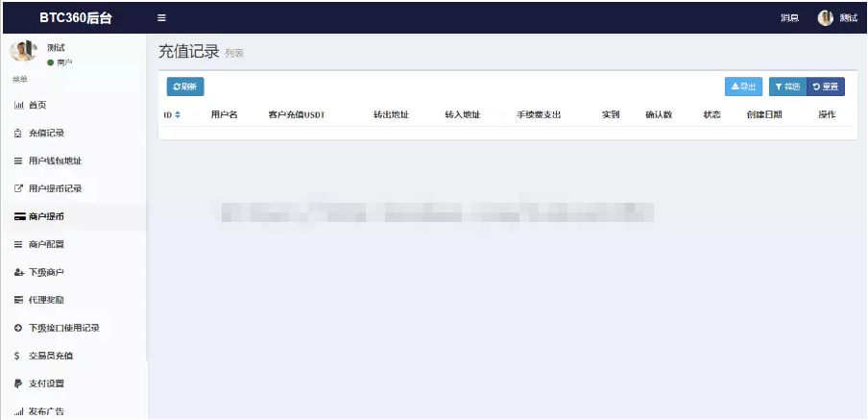Screen dimensions: 868x420
Task: Click the list icon beside 商户配置
Action: (17, 244)
